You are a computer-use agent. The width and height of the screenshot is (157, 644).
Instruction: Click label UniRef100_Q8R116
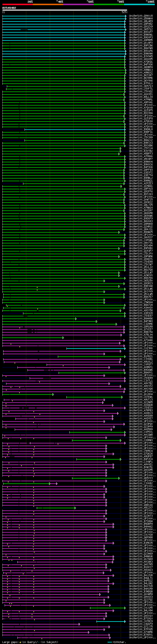coord(141,505)
